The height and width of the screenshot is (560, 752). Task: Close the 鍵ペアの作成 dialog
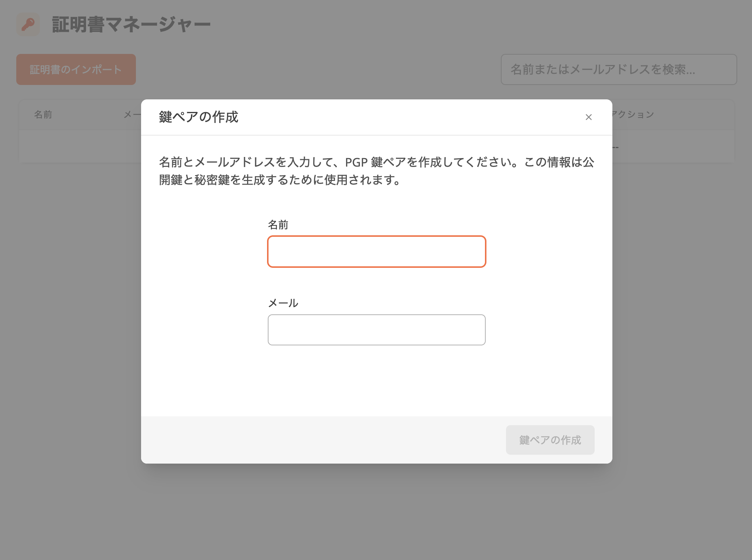589,117
